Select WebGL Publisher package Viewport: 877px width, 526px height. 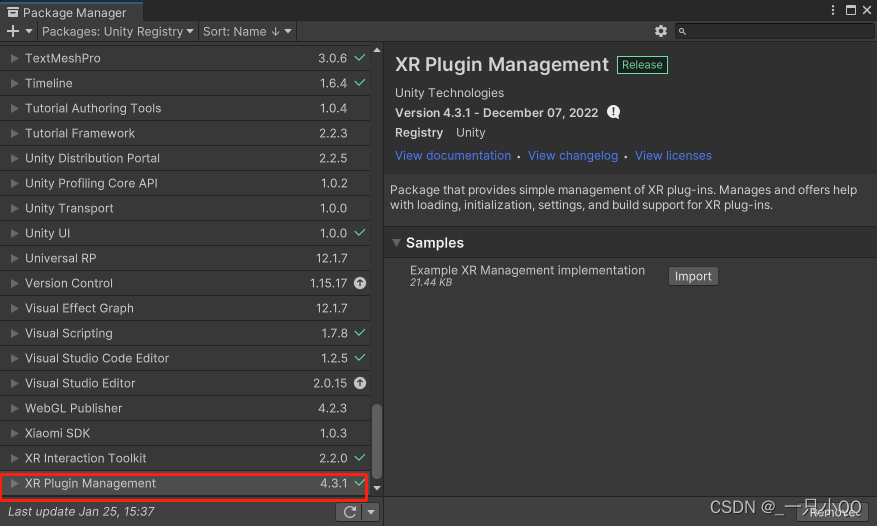185,408
